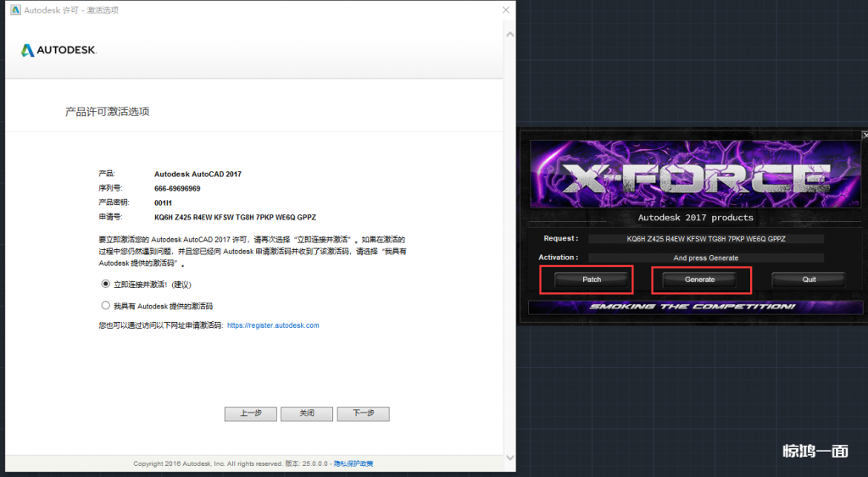Click the Quit button
Screen dimensions: 868x477
[x=809, y=280]
